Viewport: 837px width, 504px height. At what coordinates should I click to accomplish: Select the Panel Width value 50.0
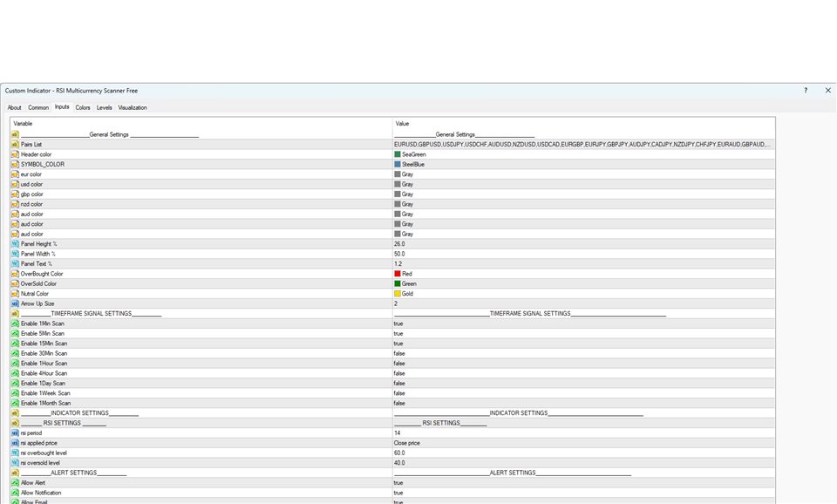pyautogui.click(x=399, y=254)
